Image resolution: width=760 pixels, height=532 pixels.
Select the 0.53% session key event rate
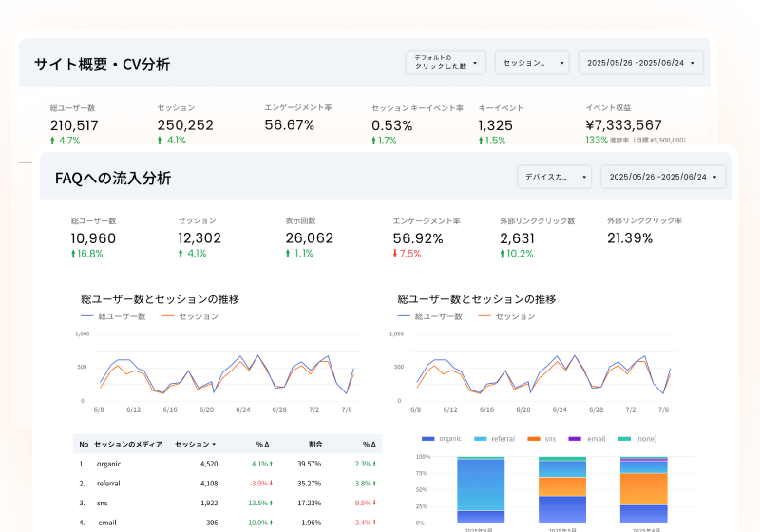(x=392, y=125)
